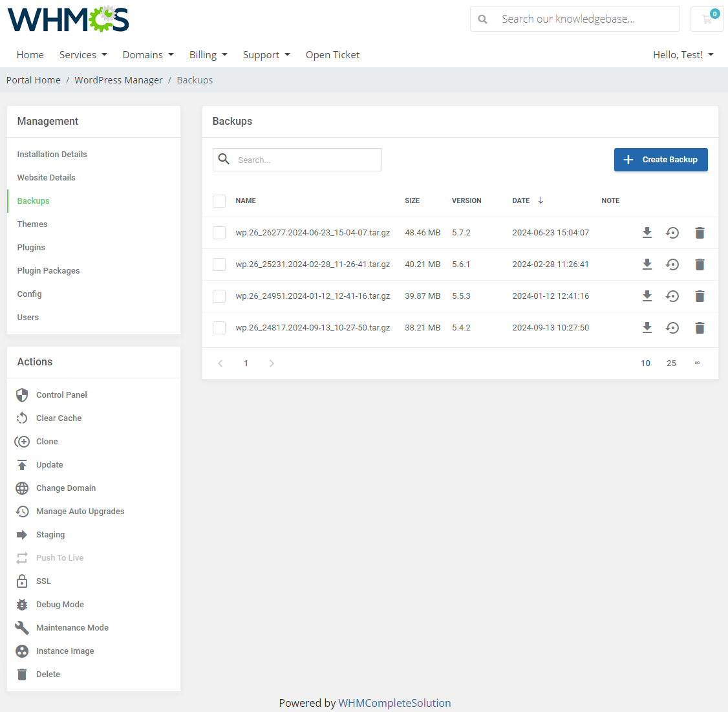Screen dimensions: 728x712
Task: Open the Plugins management section
Action: (x=30, y=247)
